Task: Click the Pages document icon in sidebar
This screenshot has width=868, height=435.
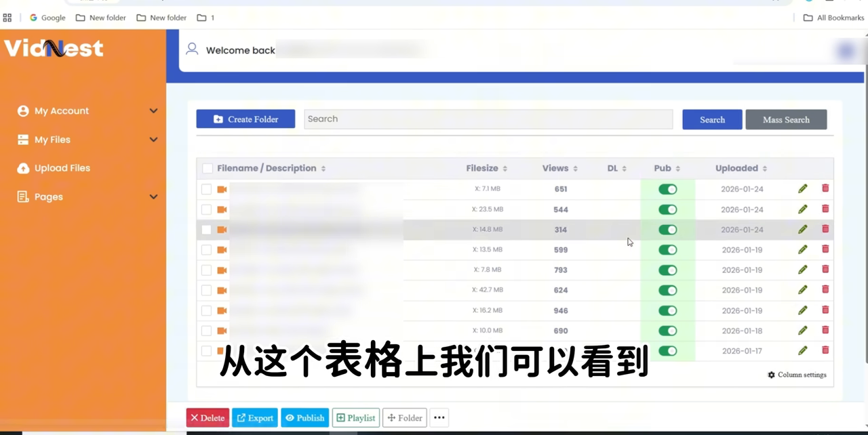Action: (23, 196)
